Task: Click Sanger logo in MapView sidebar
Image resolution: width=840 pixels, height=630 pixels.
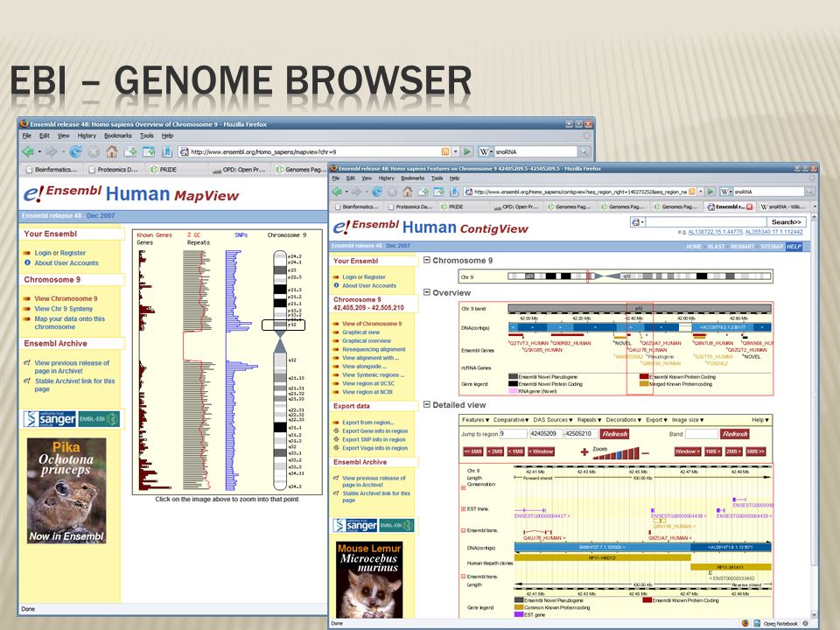Action: click(x=50, y=419)
